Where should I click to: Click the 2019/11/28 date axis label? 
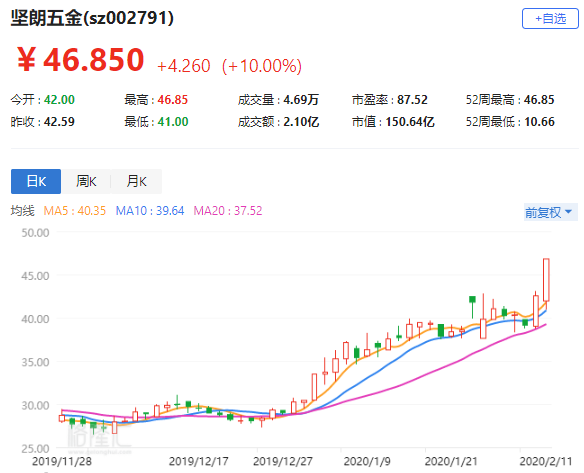(x=62, y=461)
